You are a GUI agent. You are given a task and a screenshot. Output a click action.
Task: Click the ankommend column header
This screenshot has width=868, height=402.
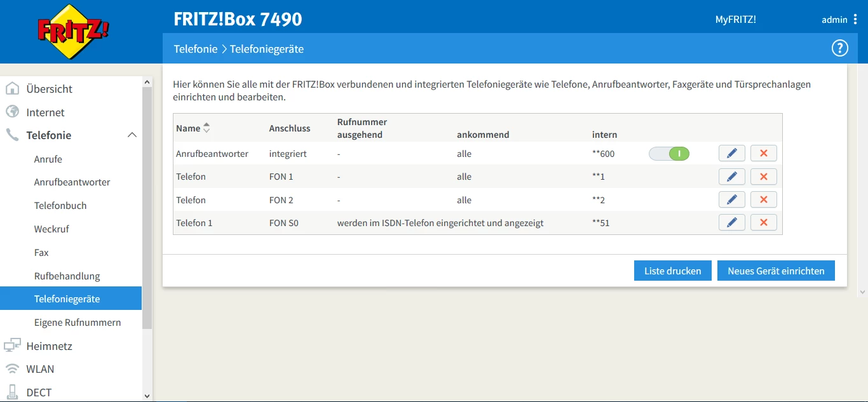(483, 135)
